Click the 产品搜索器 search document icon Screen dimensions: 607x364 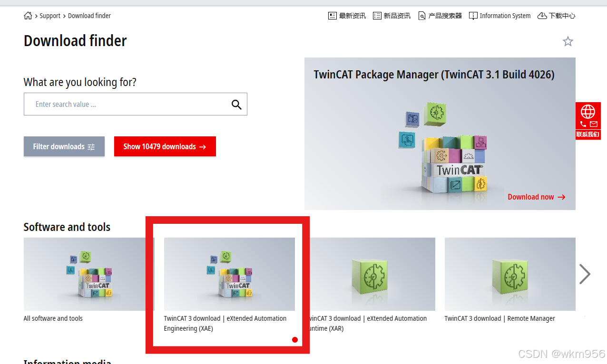tap(422, 16)
